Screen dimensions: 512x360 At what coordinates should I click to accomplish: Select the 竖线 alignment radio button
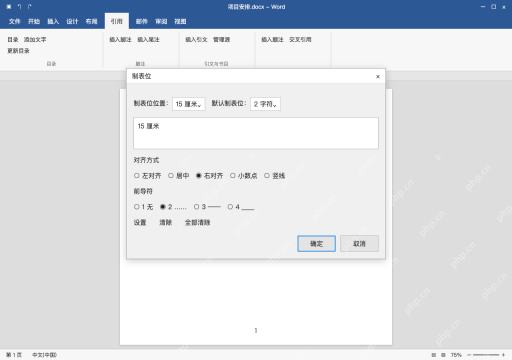tap(267, 175)
